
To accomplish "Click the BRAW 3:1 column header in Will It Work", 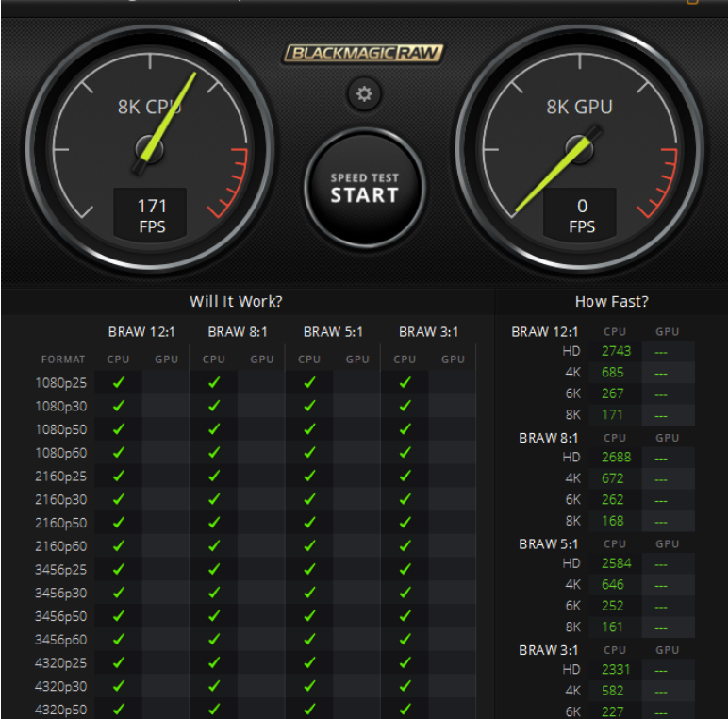I will pyautogui.click(x=428, y=332).
